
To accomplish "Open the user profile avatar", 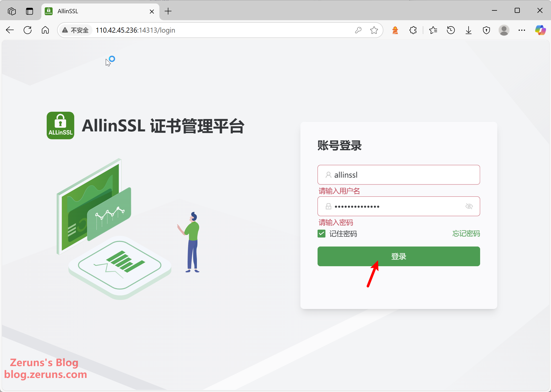I will tap(504, 30).
